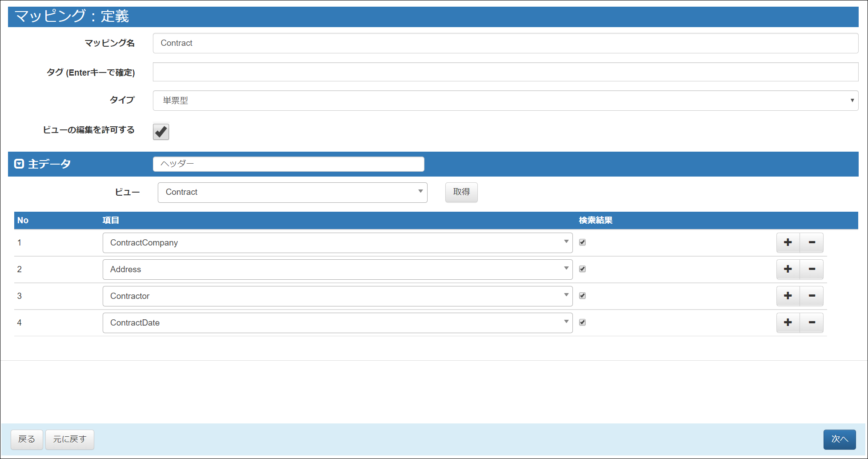This screenshot has width=868, height=459.
Task: Click plus icon on ContractDate row
Action: [788, 322]
